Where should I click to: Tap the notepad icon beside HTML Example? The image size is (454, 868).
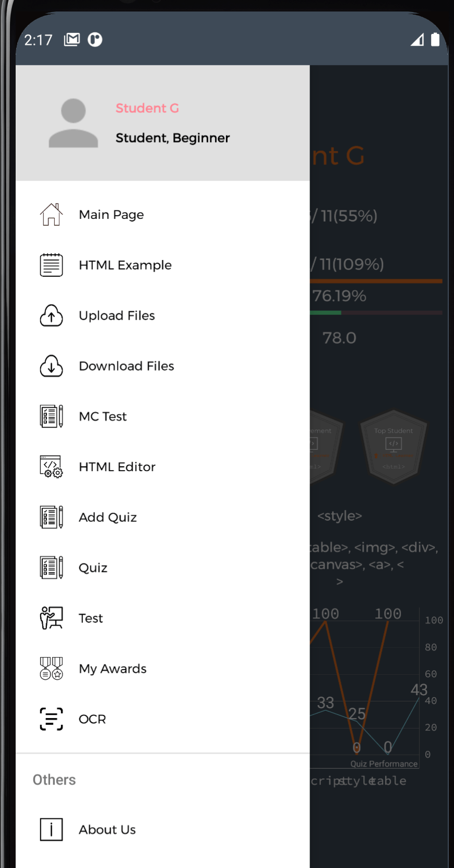[x=51, y=265]
